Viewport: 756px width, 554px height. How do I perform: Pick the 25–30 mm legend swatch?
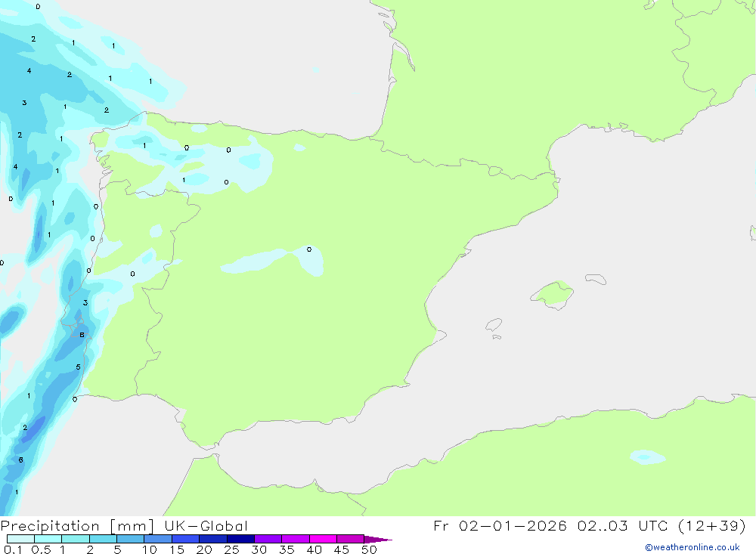click(240, 539)
